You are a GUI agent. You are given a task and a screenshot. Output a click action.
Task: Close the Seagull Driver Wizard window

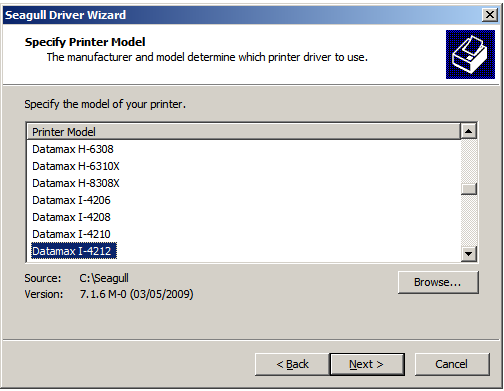pyautogui.click(x=490, y=15)
